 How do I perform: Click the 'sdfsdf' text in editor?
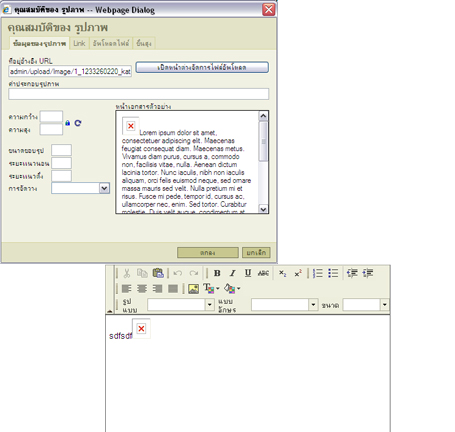[121, 336]
